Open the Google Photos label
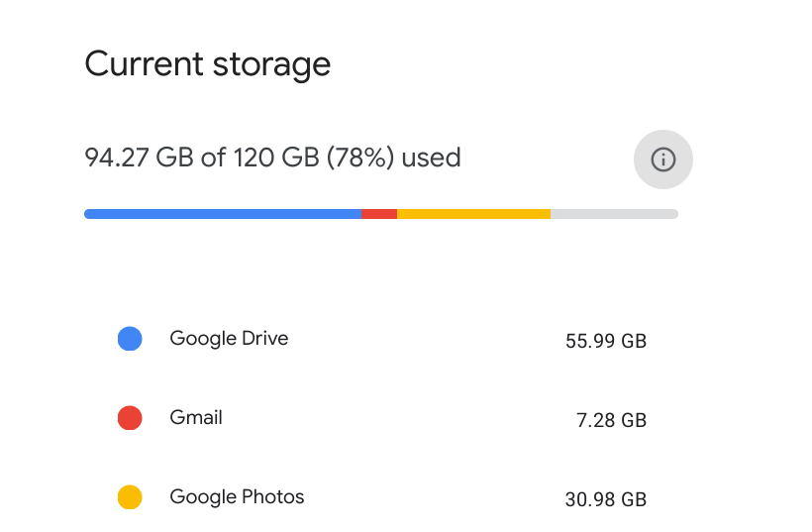812x532 pixels. click(x=237, y=496)
